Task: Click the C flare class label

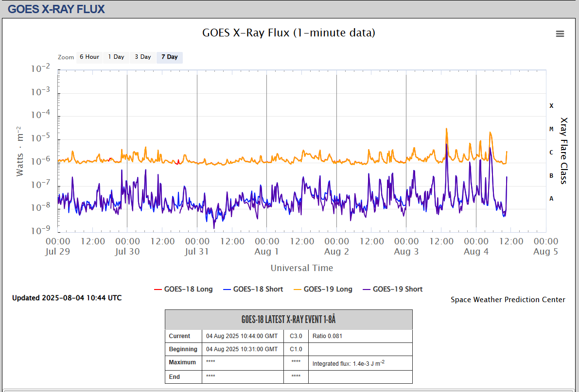Action: 551,153
